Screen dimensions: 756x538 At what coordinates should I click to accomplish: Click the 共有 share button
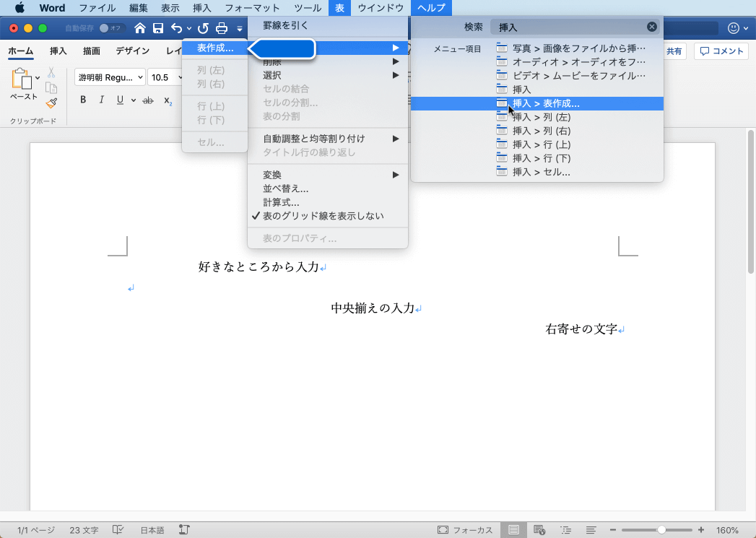pos(674,51)
